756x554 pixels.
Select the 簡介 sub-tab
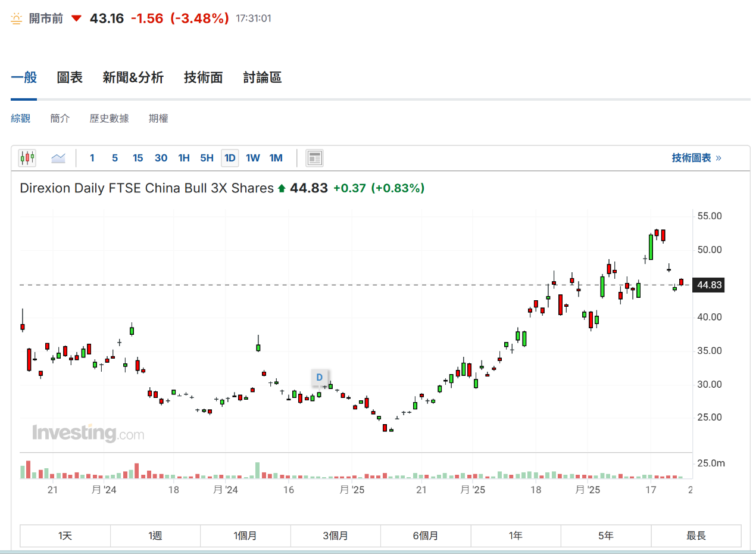60,119
